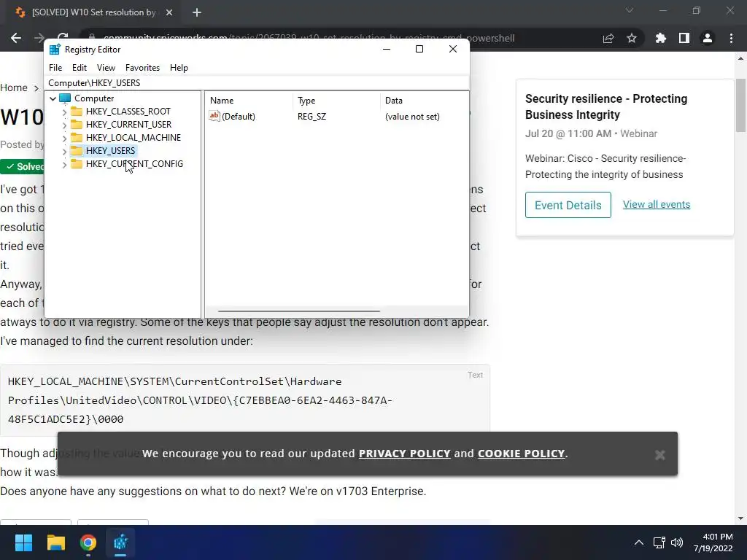Expand the HKEY_USERS key

[x=64, y=151]
